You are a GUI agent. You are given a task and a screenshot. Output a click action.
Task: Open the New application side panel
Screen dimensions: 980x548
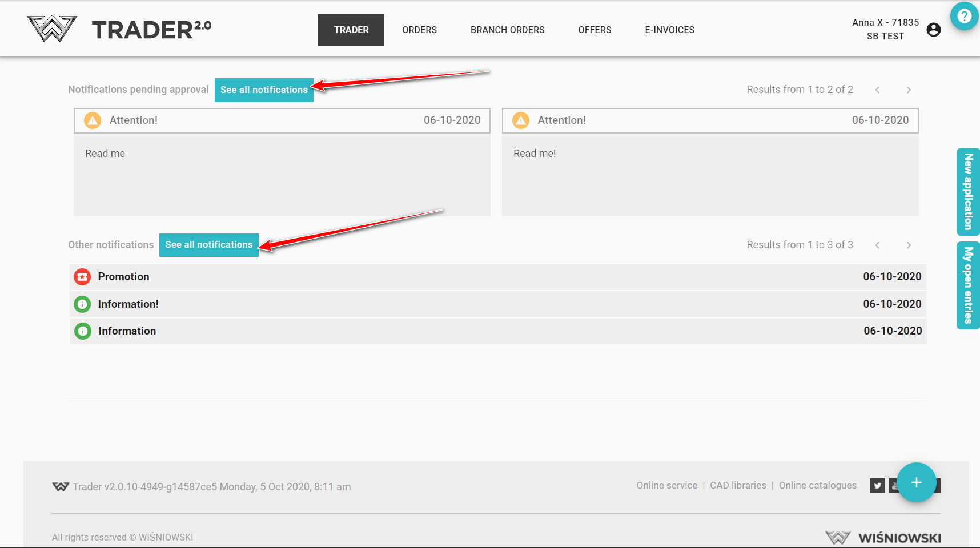(x=968, y=192)
